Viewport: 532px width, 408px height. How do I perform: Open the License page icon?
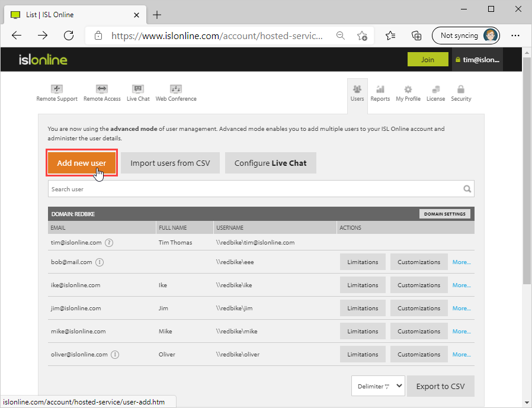(435, 93)
